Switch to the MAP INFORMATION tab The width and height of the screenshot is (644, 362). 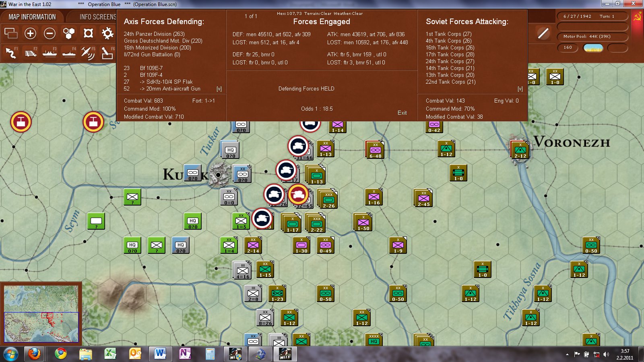click(x=32, y=17)
